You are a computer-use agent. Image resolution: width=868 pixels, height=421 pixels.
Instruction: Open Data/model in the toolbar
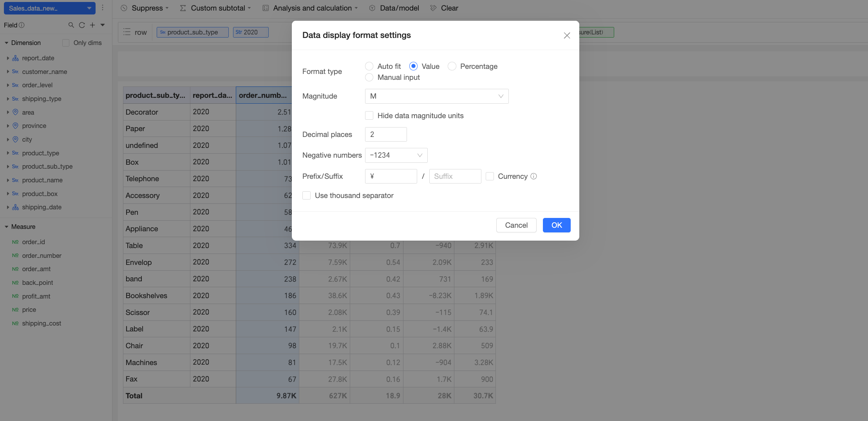coord(394,8)
